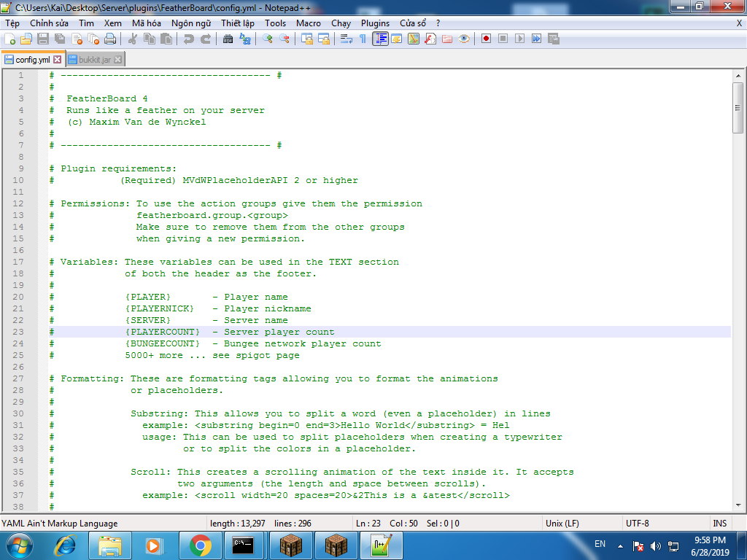Open the Chỉnh sửa menu
The height and width of the screenshot is (560, 747).
[49, 23]
